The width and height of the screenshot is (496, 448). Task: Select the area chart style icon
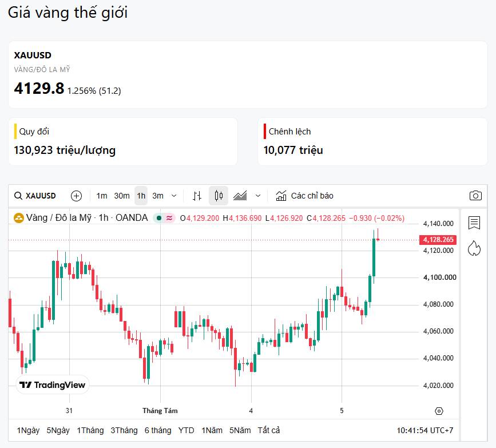(x=240, y=196)
